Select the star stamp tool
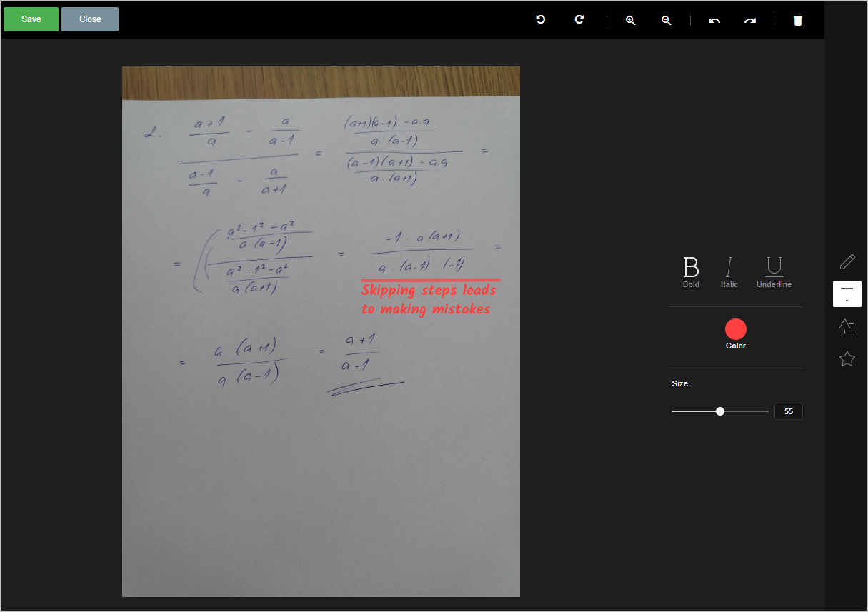 click(847, 358)
